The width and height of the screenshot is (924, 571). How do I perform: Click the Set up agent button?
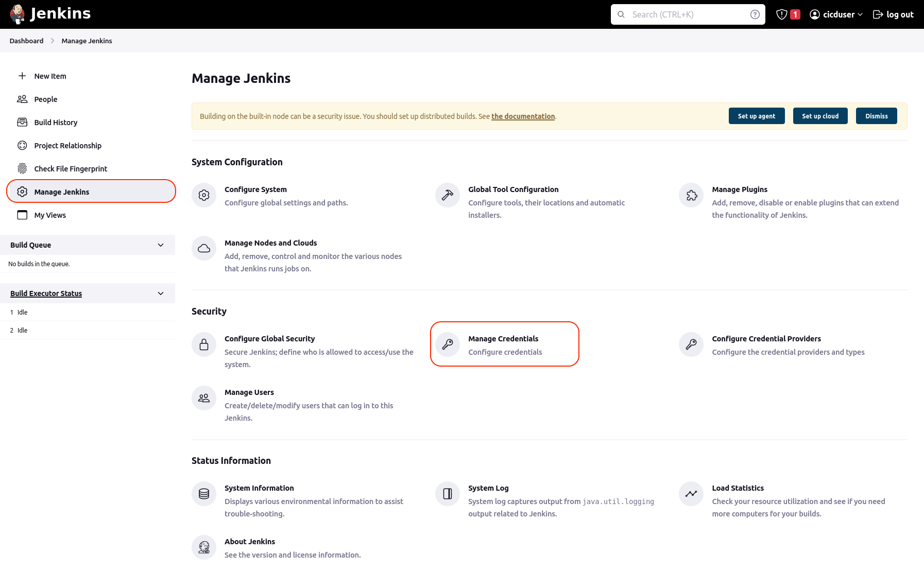pos(757,116)
